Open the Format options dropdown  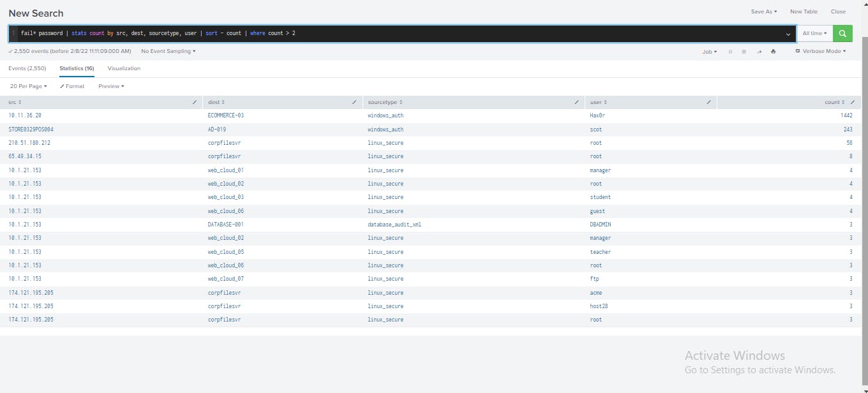72,86
